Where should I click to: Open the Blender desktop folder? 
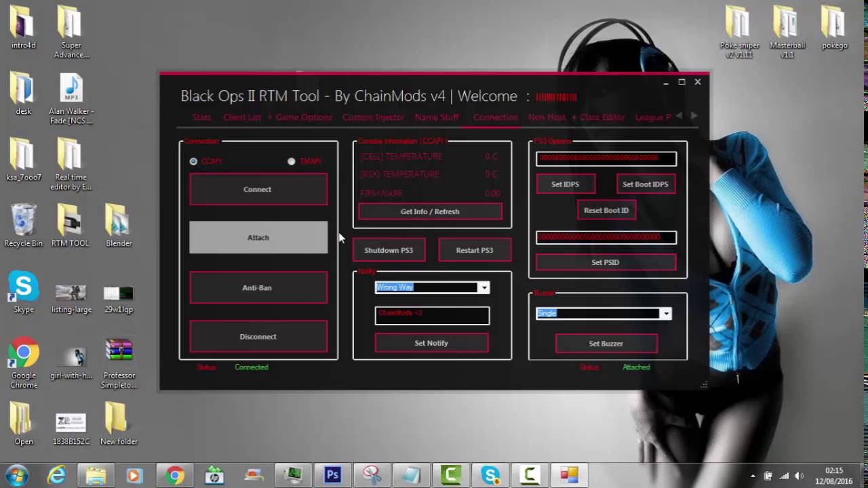[119, 225]
